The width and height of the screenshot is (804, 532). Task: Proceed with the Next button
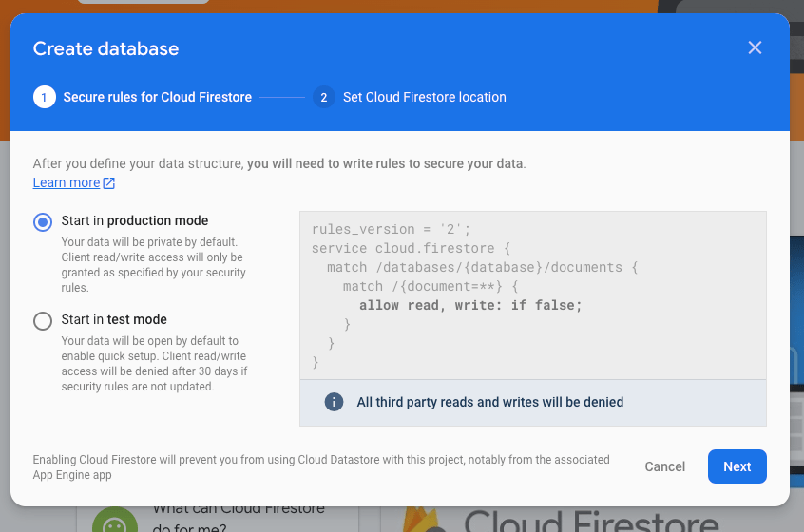pyautogui.click(x=737, y=466)
